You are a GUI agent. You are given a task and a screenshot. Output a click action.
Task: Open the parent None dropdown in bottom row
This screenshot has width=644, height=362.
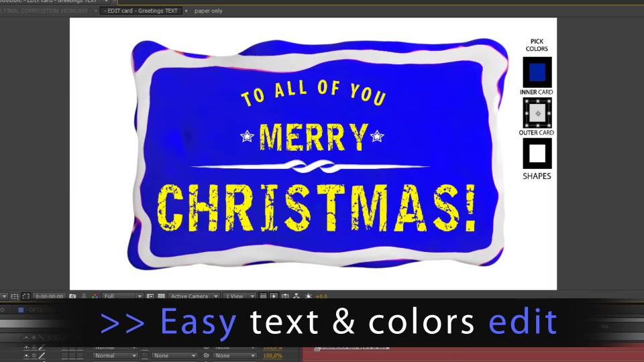point(235,356)
